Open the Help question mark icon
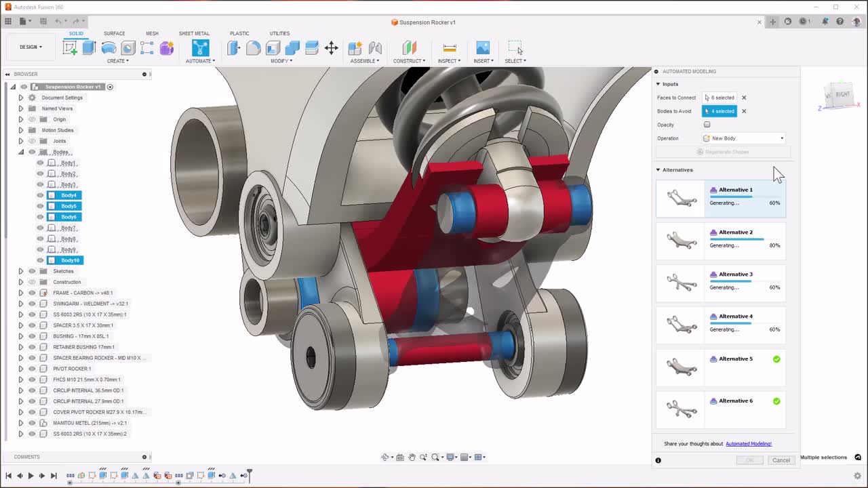Image resolution: width=868 pixels, height=488 pixels. coord(840,22)
